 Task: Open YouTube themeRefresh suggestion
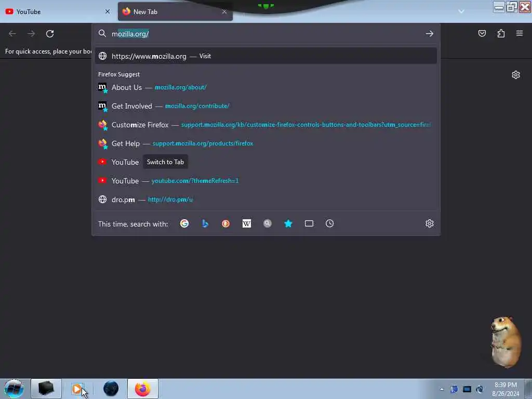266,181
